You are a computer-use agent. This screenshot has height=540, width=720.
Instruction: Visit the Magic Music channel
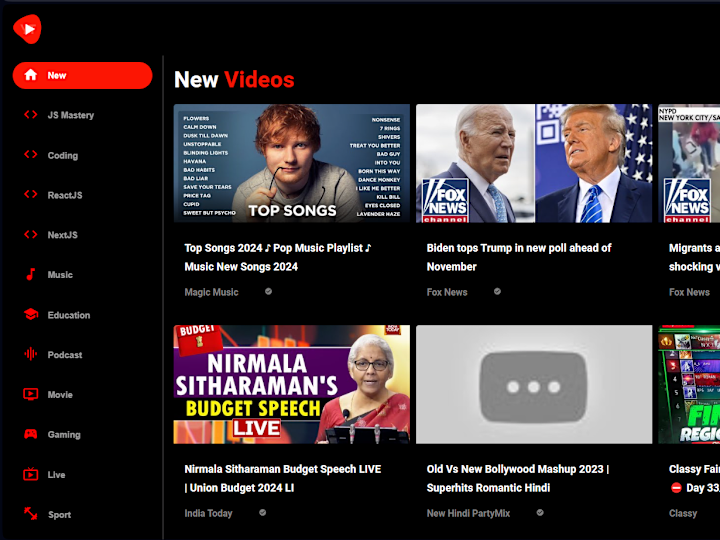pos(211,292)
